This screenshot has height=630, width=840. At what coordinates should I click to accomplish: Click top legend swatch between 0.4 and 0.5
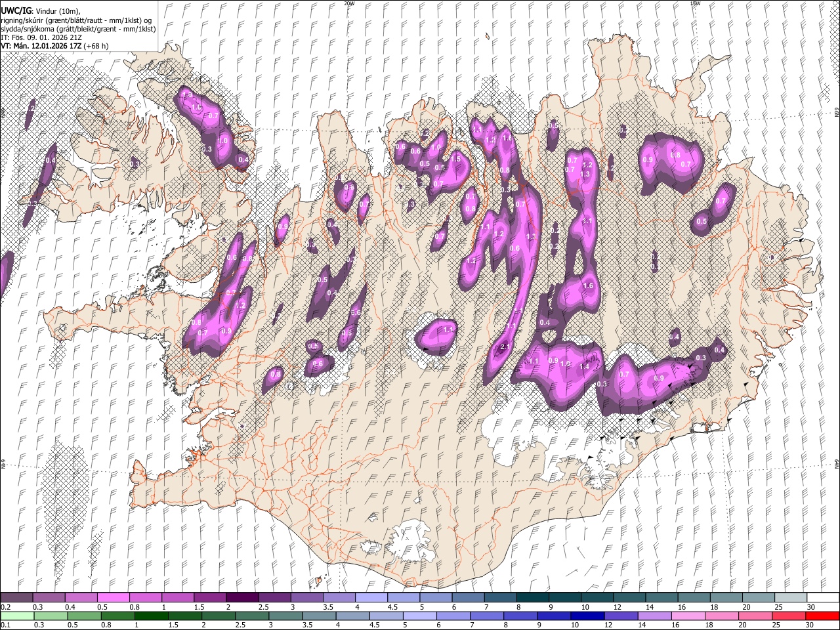81,597
